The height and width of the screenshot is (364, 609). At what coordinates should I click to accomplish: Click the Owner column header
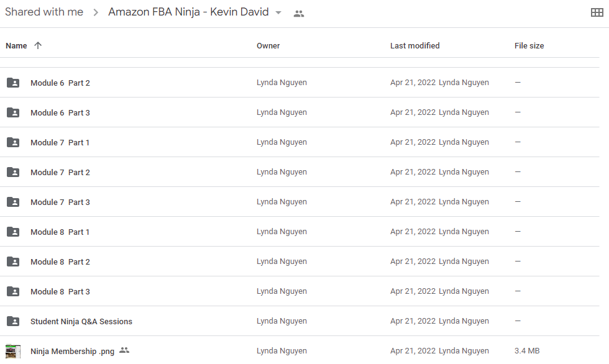pyautogui.click(x=268, y=46)
